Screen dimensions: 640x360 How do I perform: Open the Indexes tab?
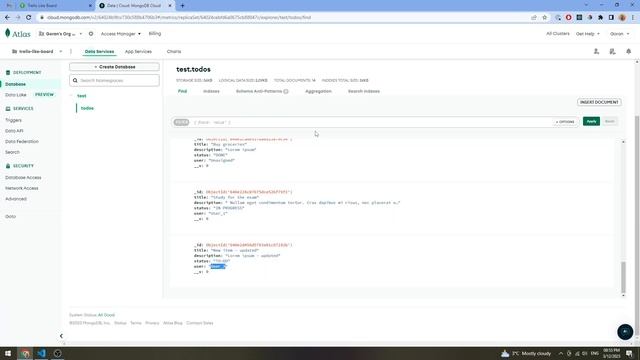(211, 91)
